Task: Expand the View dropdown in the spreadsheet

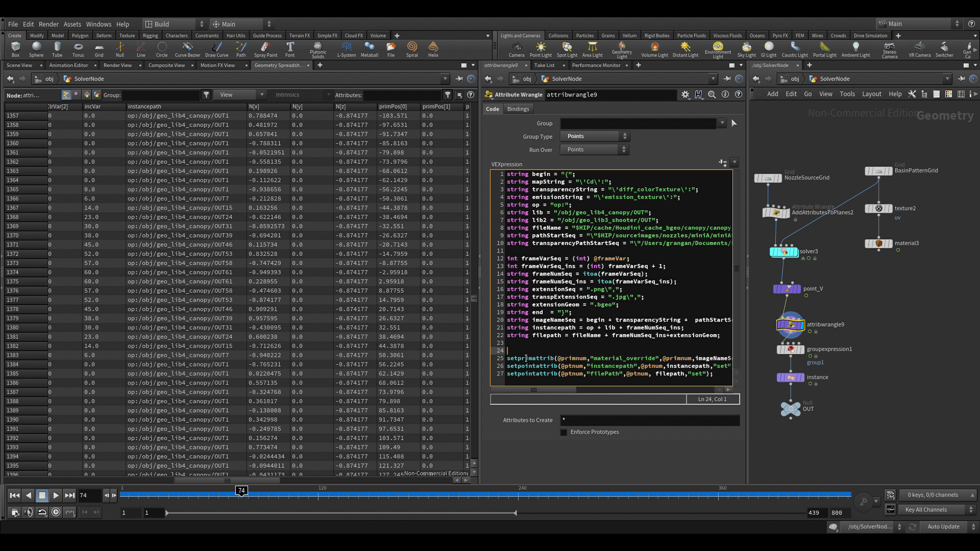Action: click(x=240, y=95)
